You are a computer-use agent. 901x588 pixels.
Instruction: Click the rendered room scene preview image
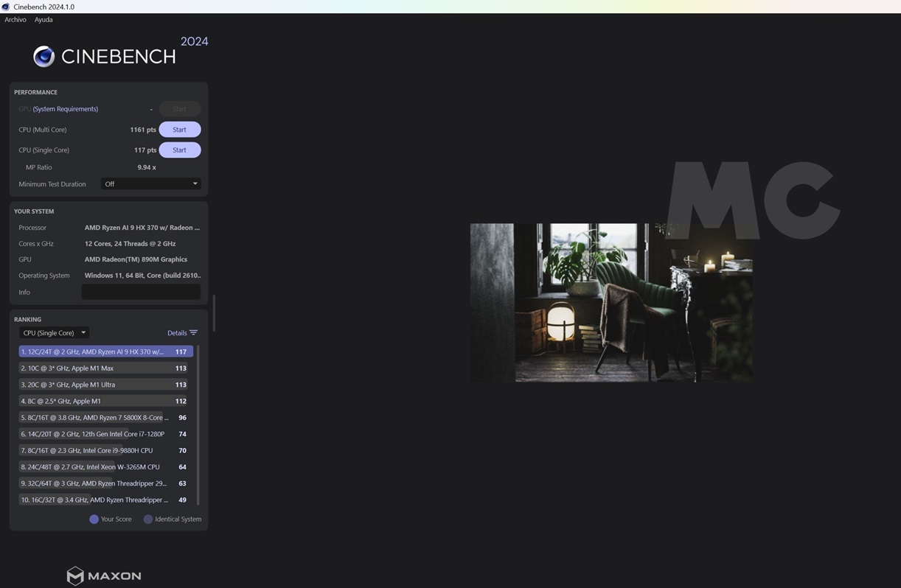[x=611, y=302]
